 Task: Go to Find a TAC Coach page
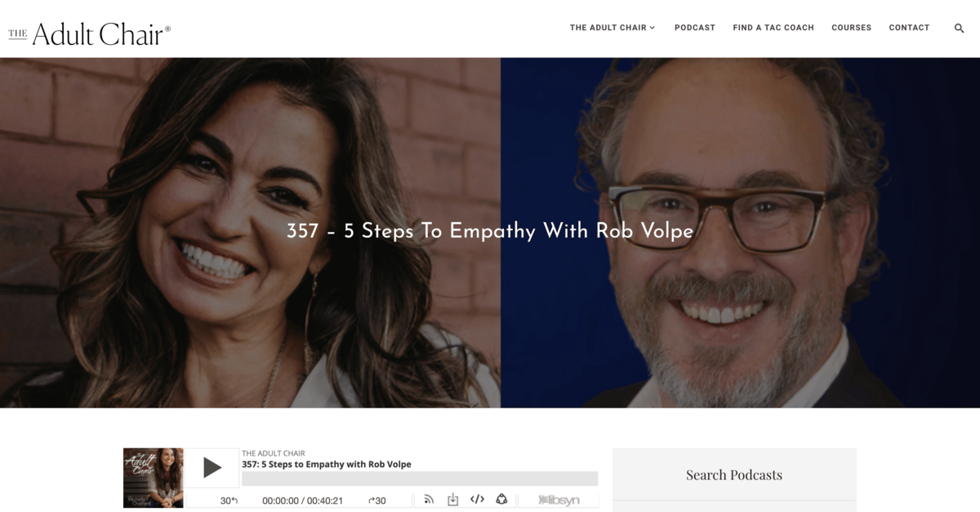click(773, 28)
